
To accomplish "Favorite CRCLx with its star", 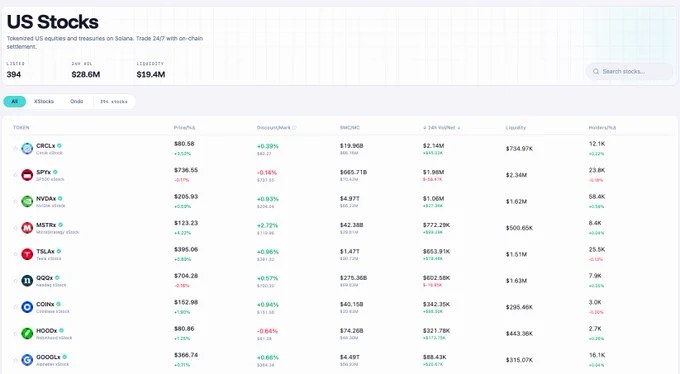I will coord(16,149).
